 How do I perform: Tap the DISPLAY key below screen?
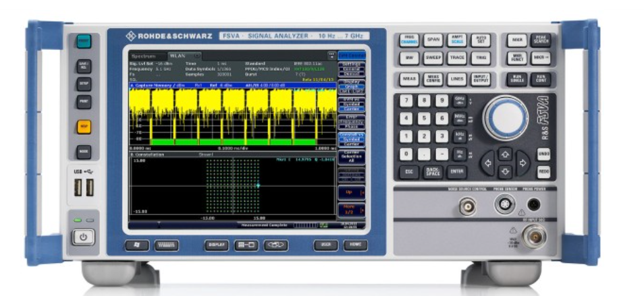pyautogui.click(x=217, y=245)
